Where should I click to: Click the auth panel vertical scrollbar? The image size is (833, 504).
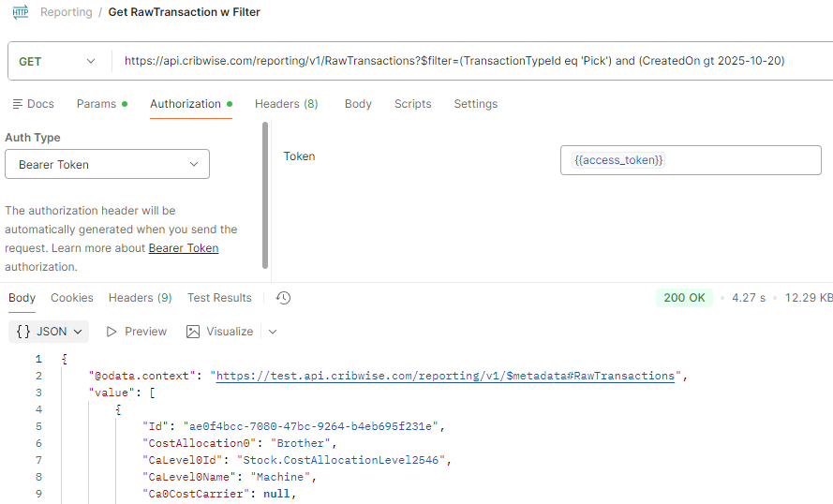[x=265, y=196]
